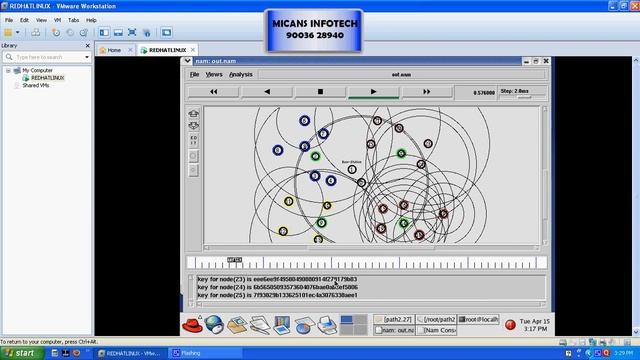The width and height of the screenshot is (640, 360).
Task: Open VMware Help menu
Action: coord(91,20)
